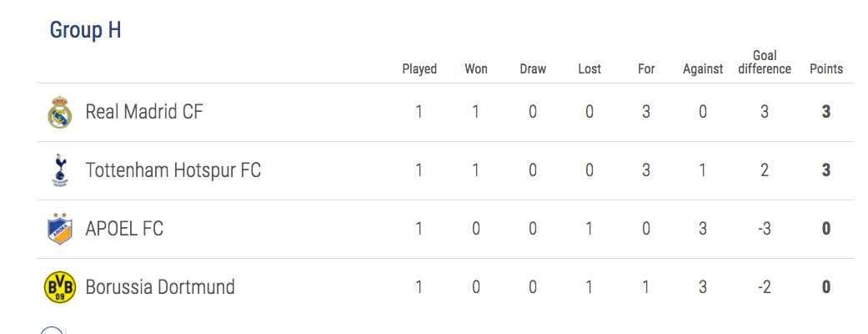Click the Lost column header

(x=589, y=68)
